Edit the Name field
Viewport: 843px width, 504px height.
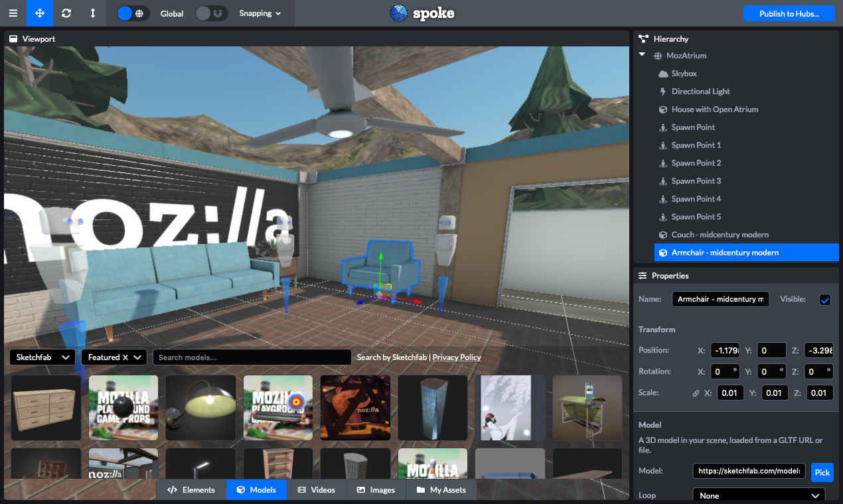720,299
